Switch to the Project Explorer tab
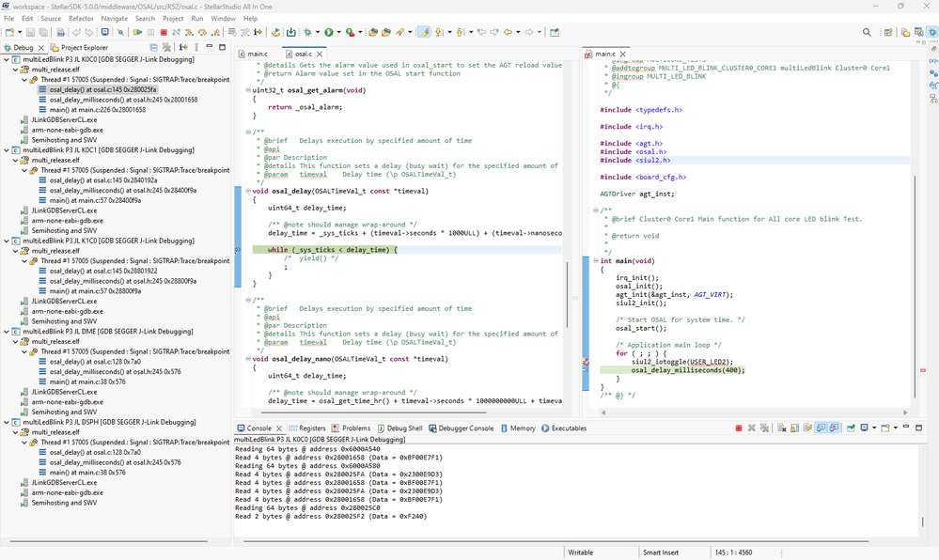939x560 pixels. [83, 47]
